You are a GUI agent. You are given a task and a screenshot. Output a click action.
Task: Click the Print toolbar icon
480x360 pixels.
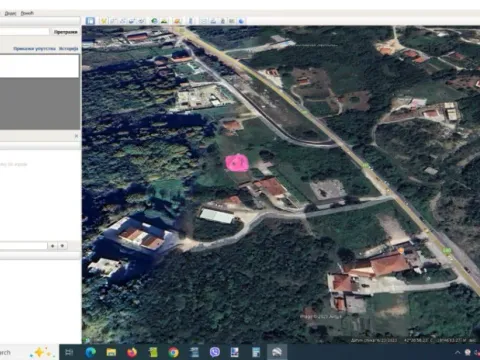click(213, 21)
